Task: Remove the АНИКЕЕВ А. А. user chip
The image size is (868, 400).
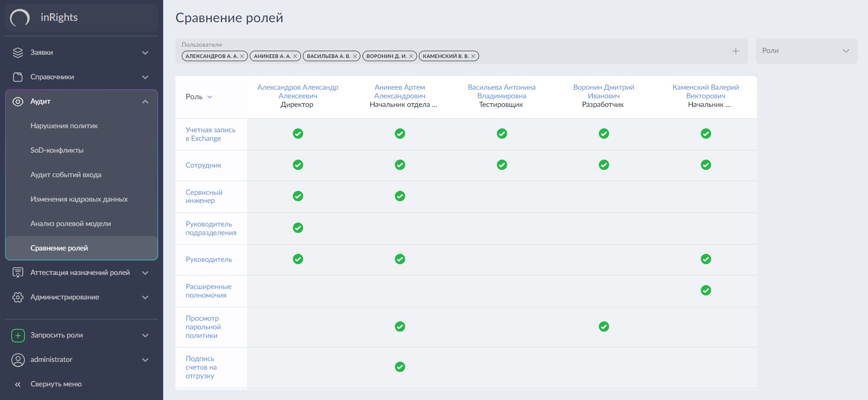Action: coord(295,56)
